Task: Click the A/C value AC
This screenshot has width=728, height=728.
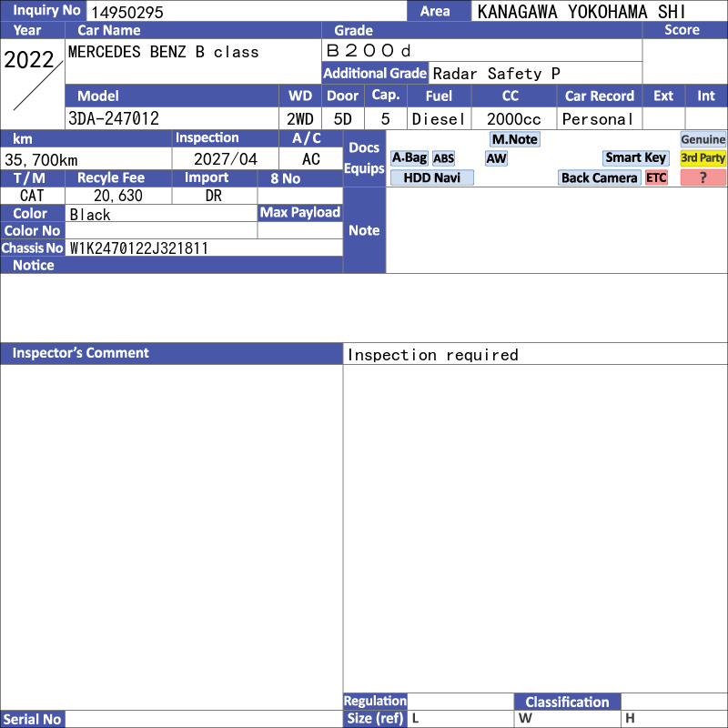Action: [311, 159]
